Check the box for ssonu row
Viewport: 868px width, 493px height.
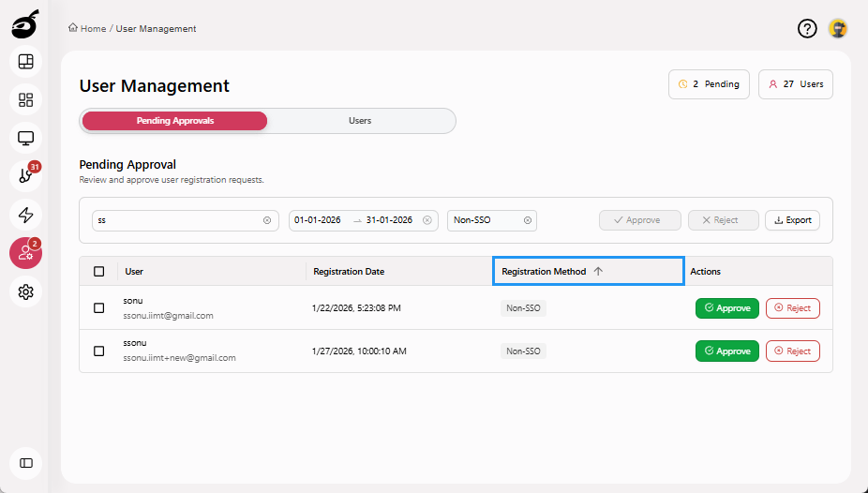point(99,351)
